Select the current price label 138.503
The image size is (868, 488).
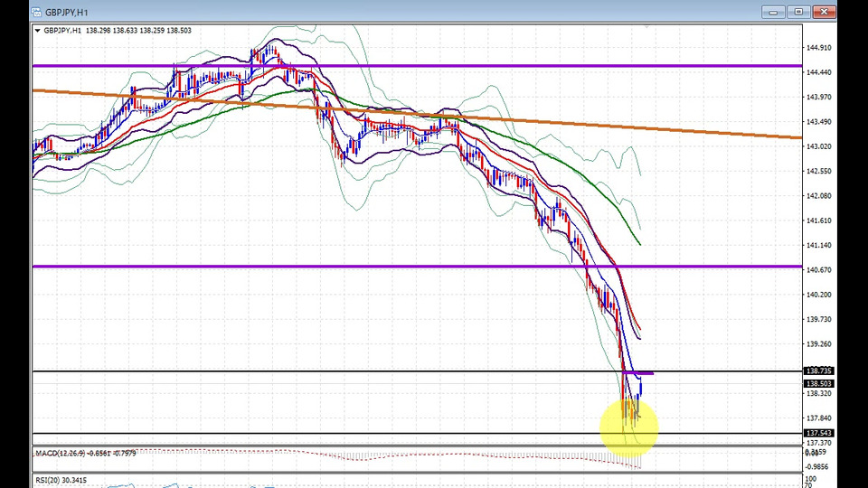(819, 383)
